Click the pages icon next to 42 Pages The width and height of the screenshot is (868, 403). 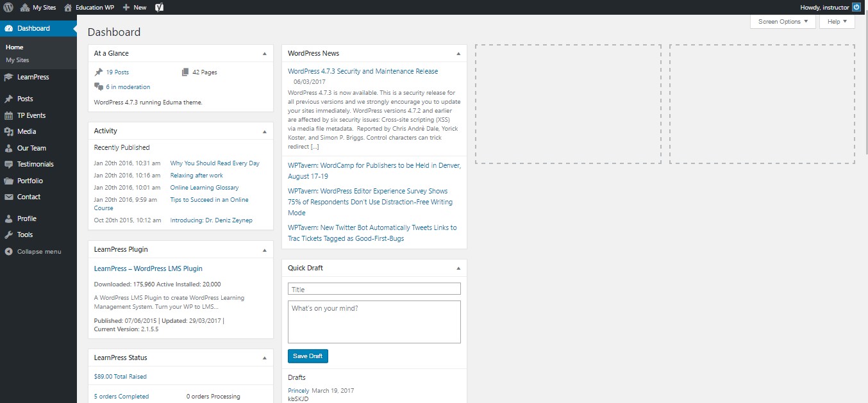coord(185,72)
